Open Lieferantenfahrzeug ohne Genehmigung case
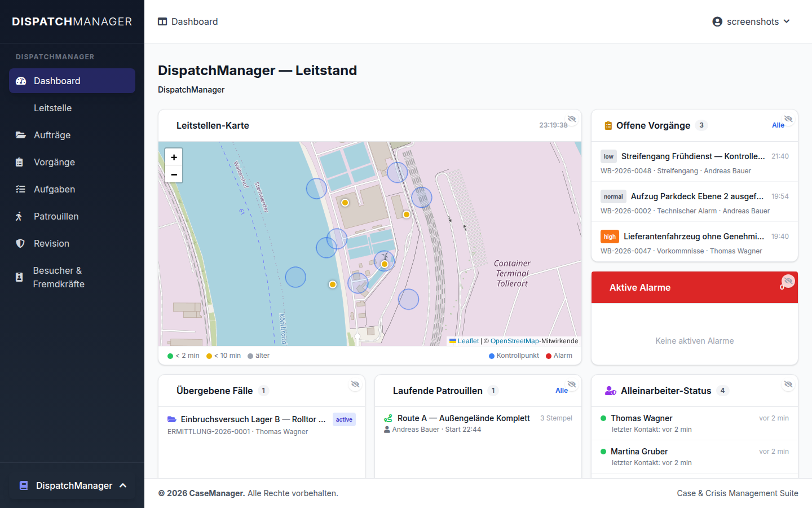The image size is (812, 508). [695, 242]
